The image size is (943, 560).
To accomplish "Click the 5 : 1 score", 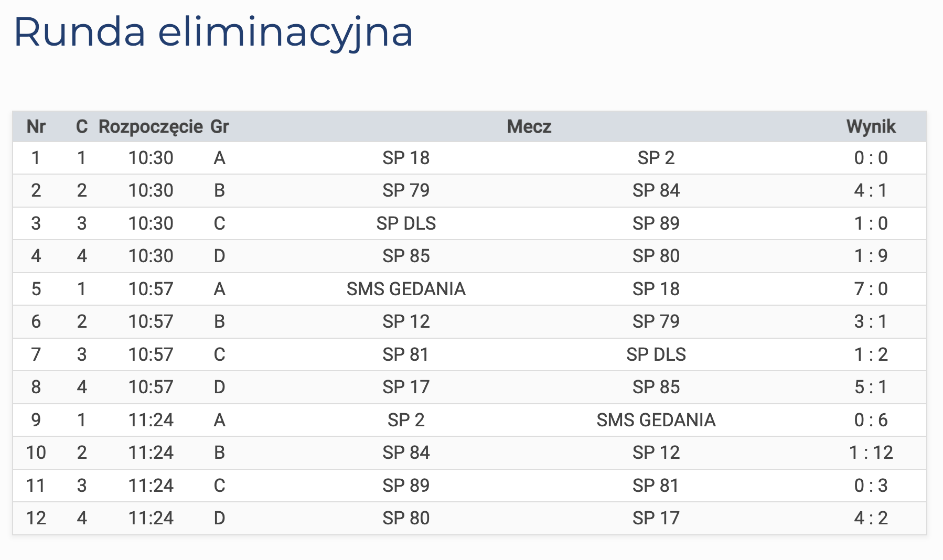I will click(x=871, y=387).
